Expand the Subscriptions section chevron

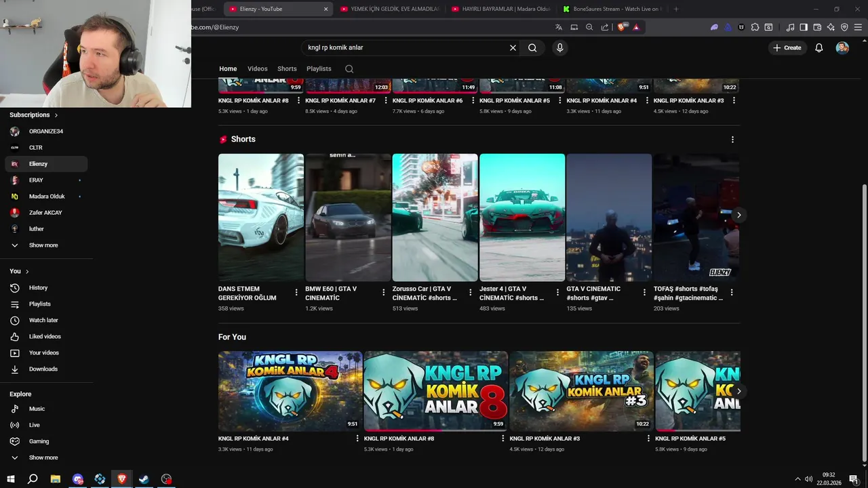(56, 115)
